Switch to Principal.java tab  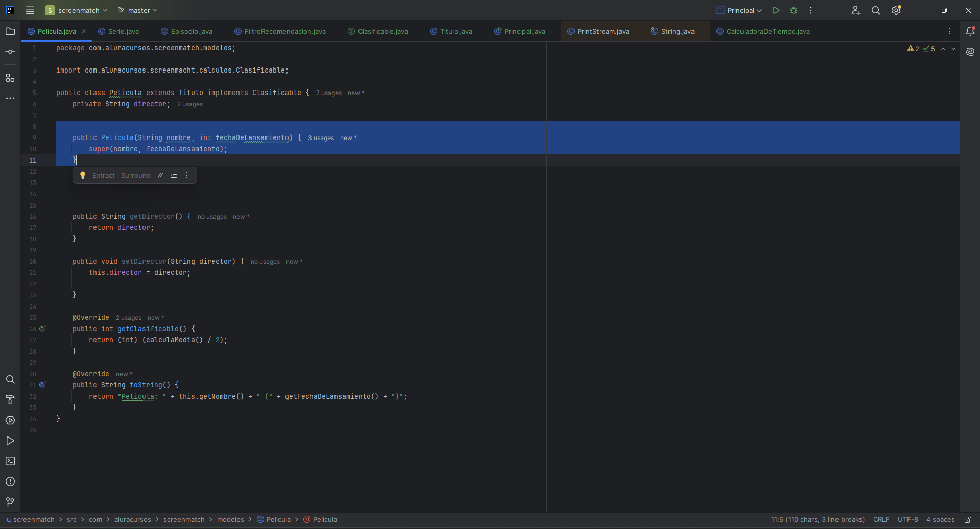[x=524, y=31]
